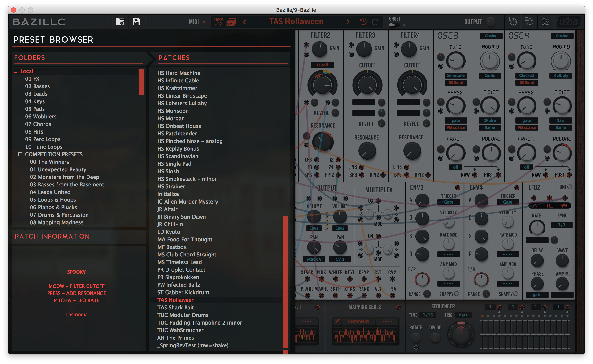
Task: Click the save preset floppy disk icon
Action: click(x=136, y=22)
